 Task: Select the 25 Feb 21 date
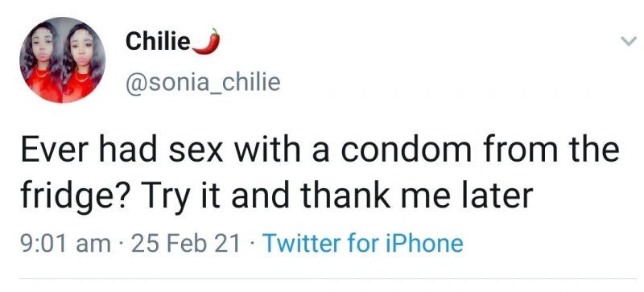coord(187,243)
